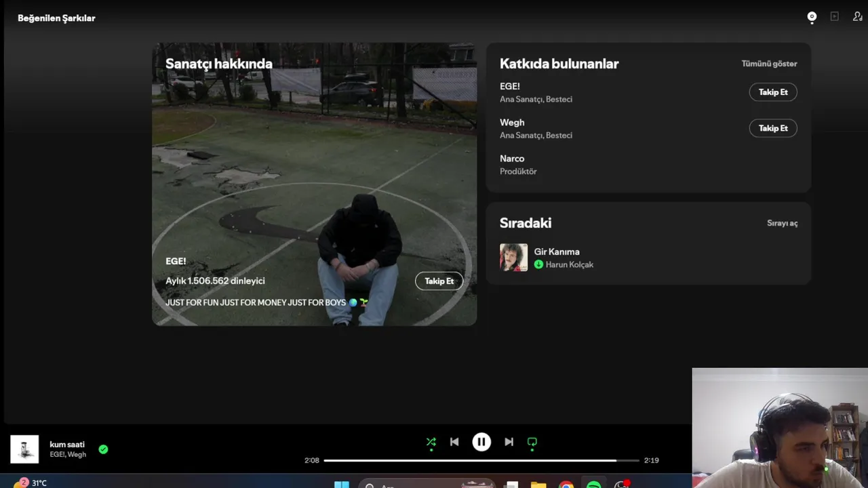Click the green downloaded icon next to Harun Kolçak

tap(538, 264)
